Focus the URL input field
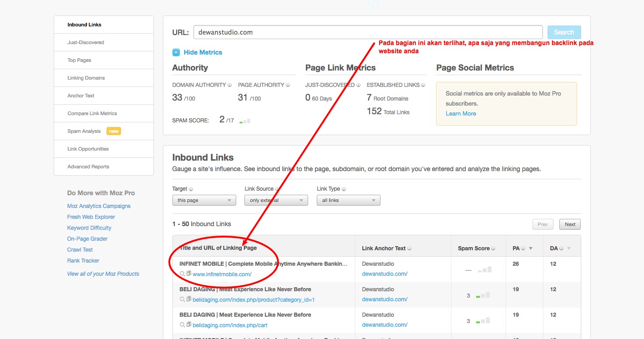The image size is (644, 339). pyautogui.click(x=368, y=32)
